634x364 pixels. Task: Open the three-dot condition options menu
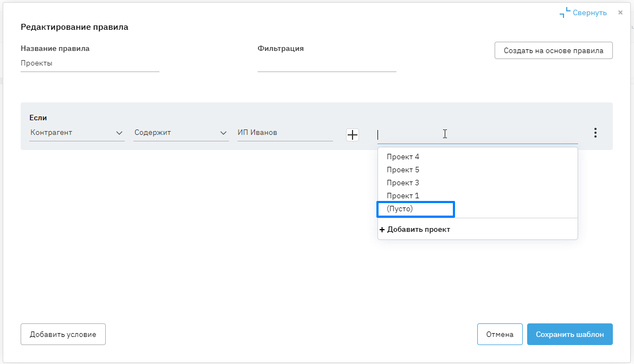click(595, 133)
